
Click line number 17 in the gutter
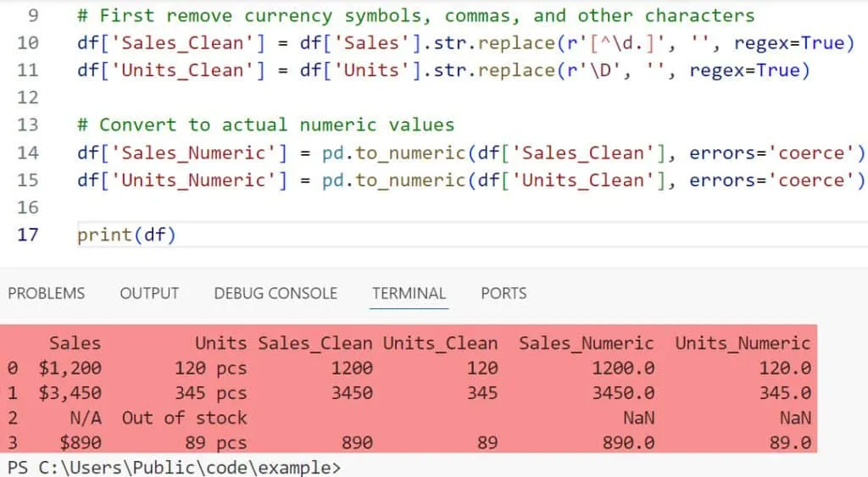27,235
